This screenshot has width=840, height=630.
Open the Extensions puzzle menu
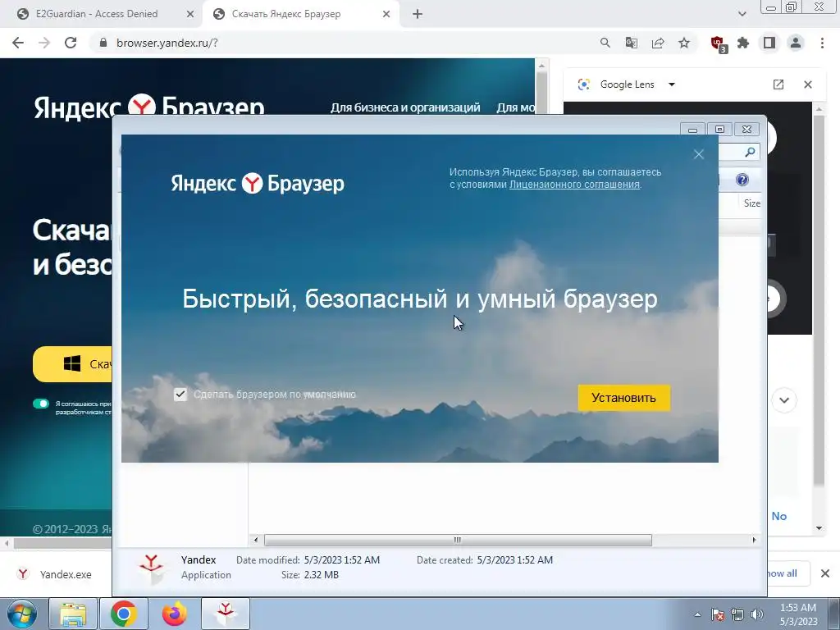(x=743, y=43)
